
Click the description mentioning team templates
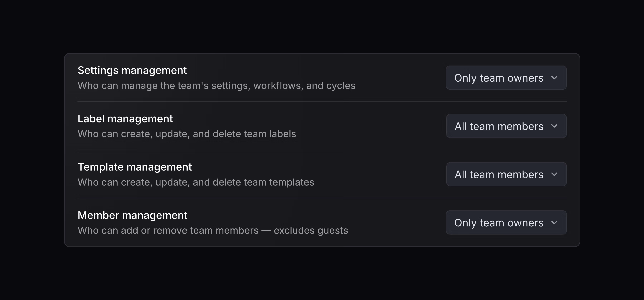tap(196, 182)
